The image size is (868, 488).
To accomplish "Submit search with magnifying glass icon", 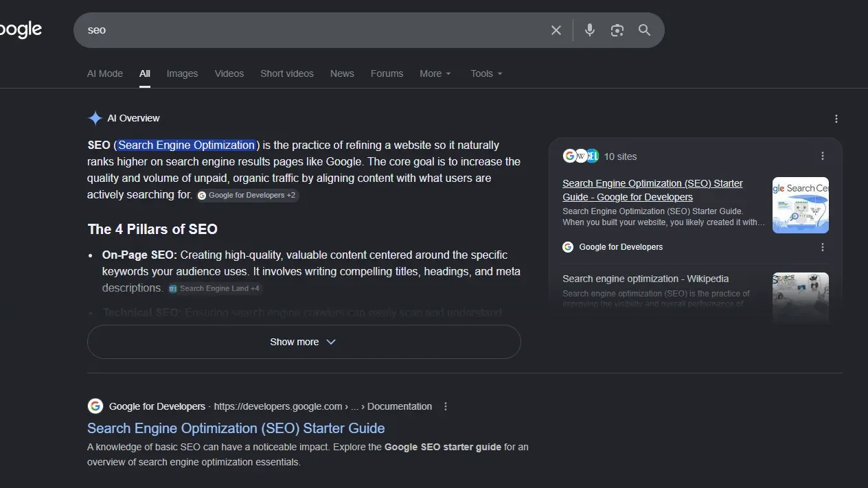I will point(644,30).
